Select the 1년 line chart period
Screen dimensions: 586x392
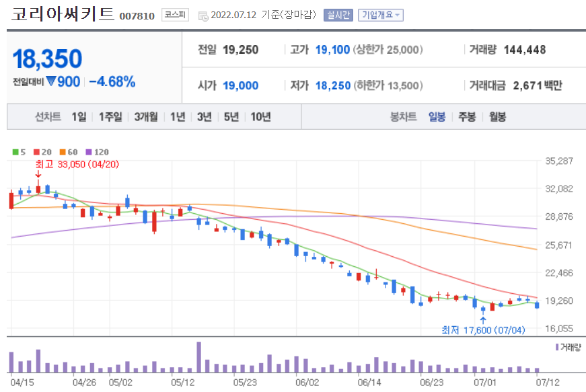(178, 117)
